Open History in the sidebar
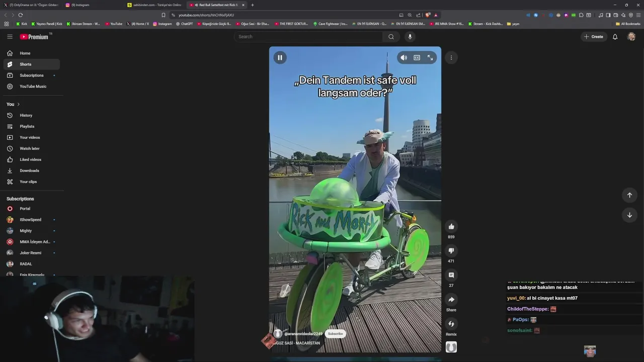This screenshot has height=362, width=644. pos(32,116)
